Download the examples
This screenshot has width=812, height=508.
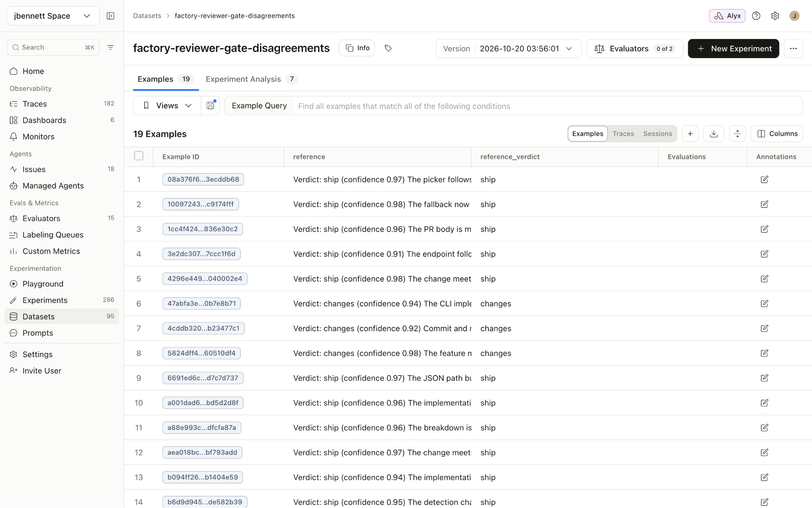714,134
